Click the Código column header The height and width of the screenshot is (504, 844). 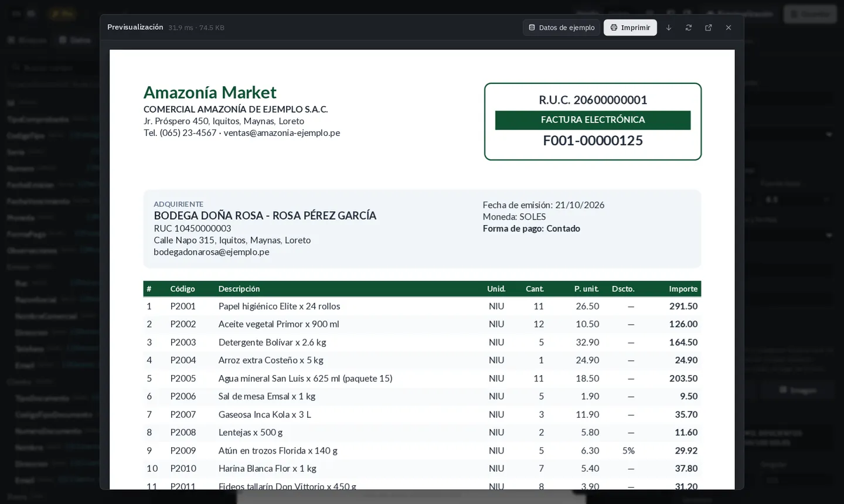point(183,289)
